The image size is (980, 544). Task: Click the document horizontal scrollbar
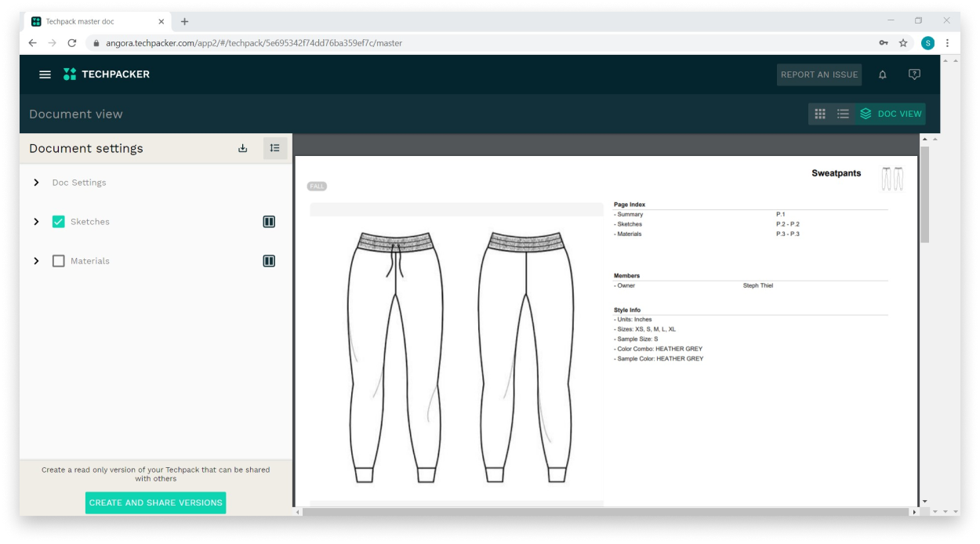click(x=606, y=512)
